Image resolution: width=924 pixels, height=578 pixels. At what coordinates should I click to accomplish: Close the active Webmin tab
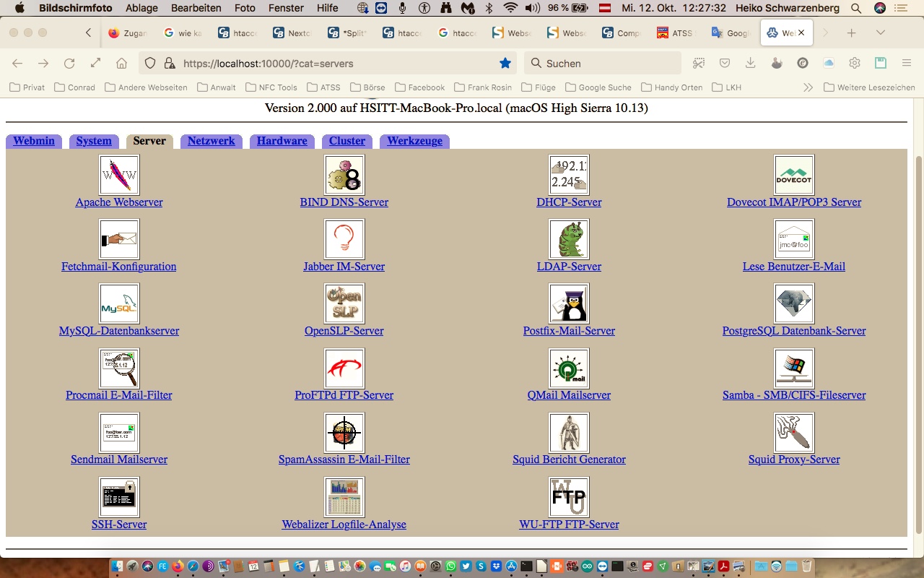801,33
